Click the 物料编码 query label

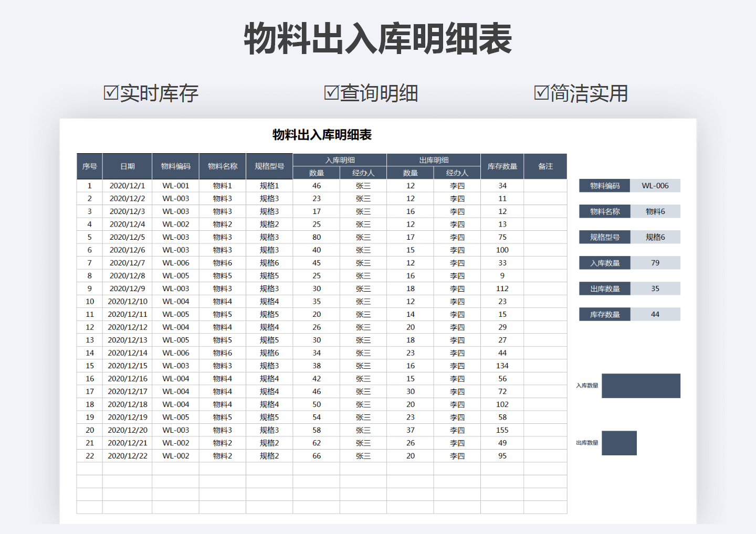[604, 185]
